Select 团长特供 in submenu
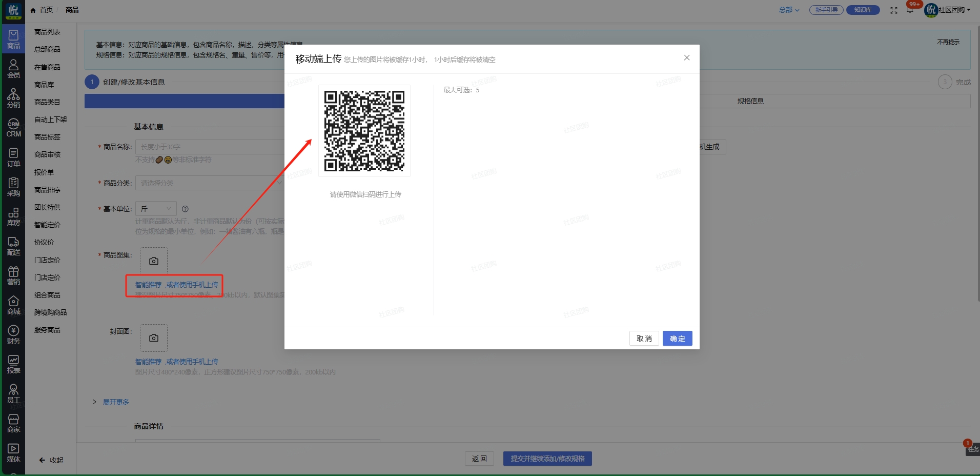The width and height of the screenshot is (980, 476). 47,207
